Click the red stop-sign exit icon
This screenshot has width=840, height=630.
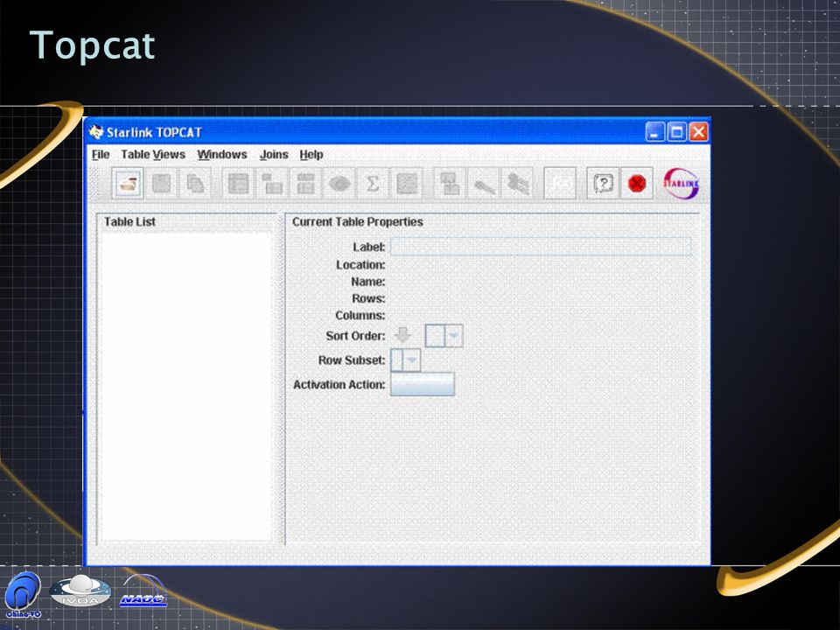(637, 184)
